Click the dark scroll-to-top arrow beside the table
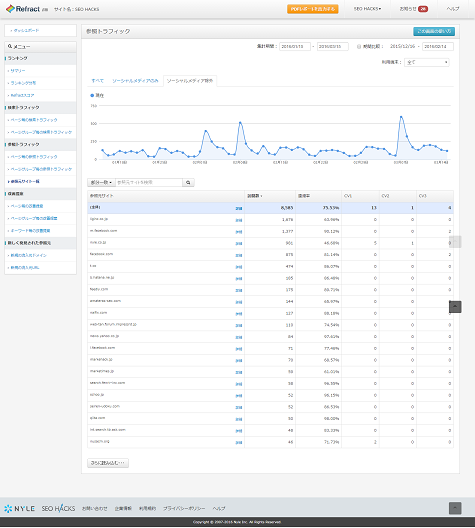The image size is (475, 528). coord(455,307)
